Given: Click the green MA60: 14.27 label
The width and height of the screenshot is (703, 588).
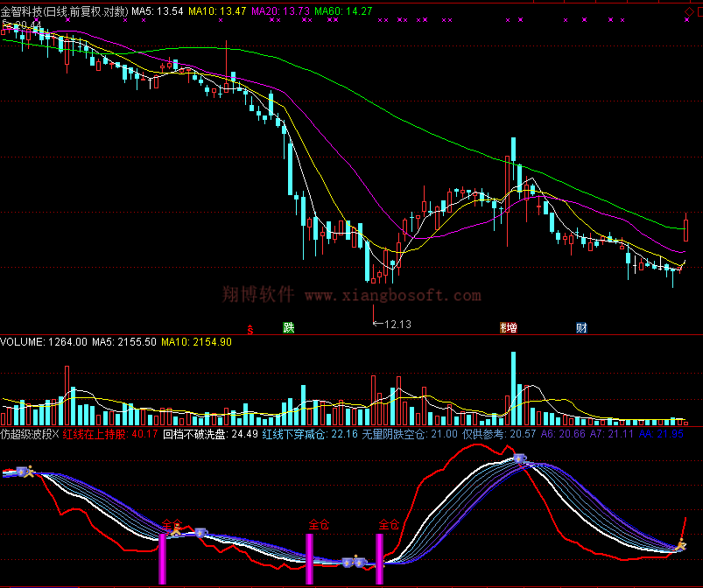Looking at the screenshot, I should pos(343,11).
